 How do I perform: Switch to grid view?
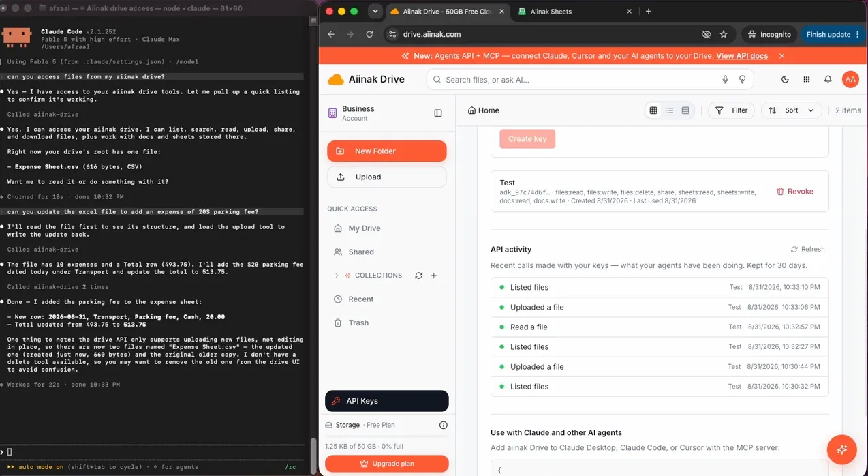pos(653,110)
